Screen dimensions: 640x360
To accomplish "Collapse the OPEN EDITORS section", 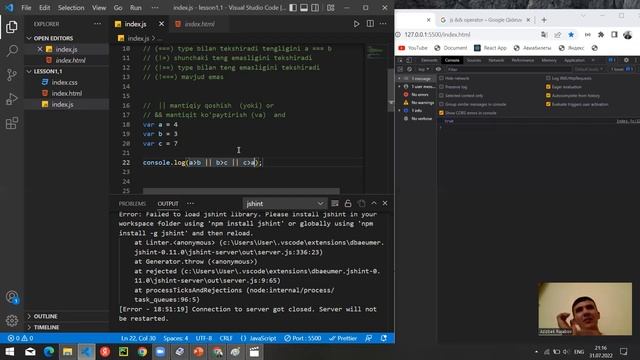I will pos(53,38).
